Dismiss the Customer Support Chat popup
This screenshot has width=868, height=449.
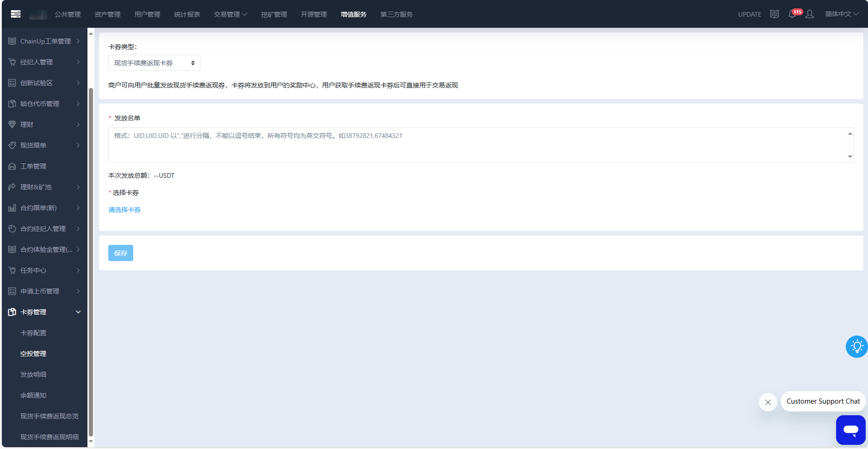click(x=768, y=402)
